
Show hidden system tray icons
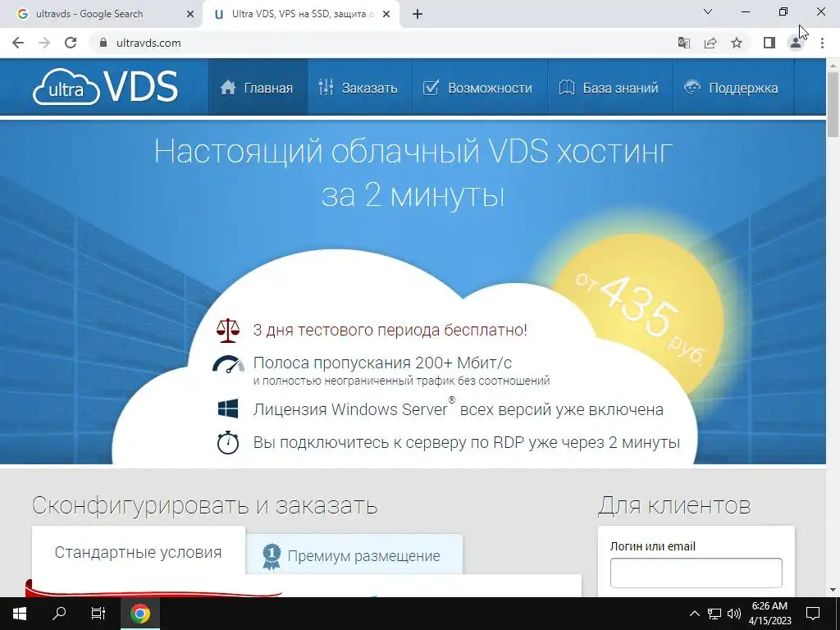(694, 614)
